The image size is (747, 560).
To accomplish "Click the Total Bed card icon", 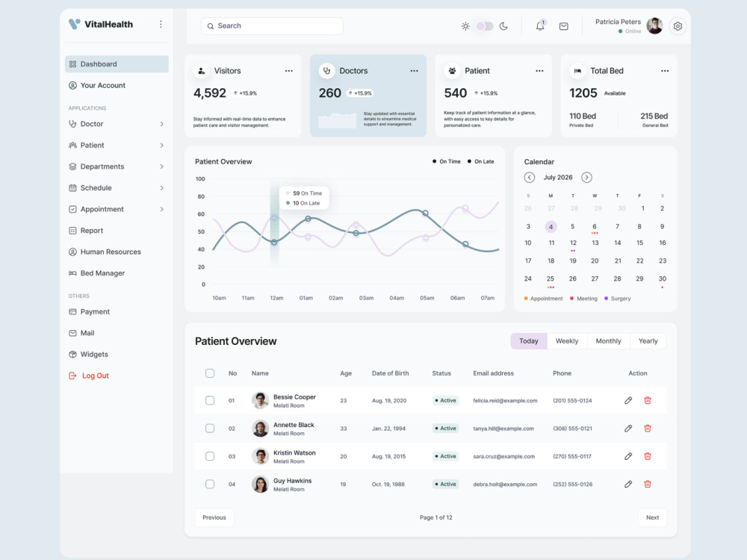I will tap(577, 71).
